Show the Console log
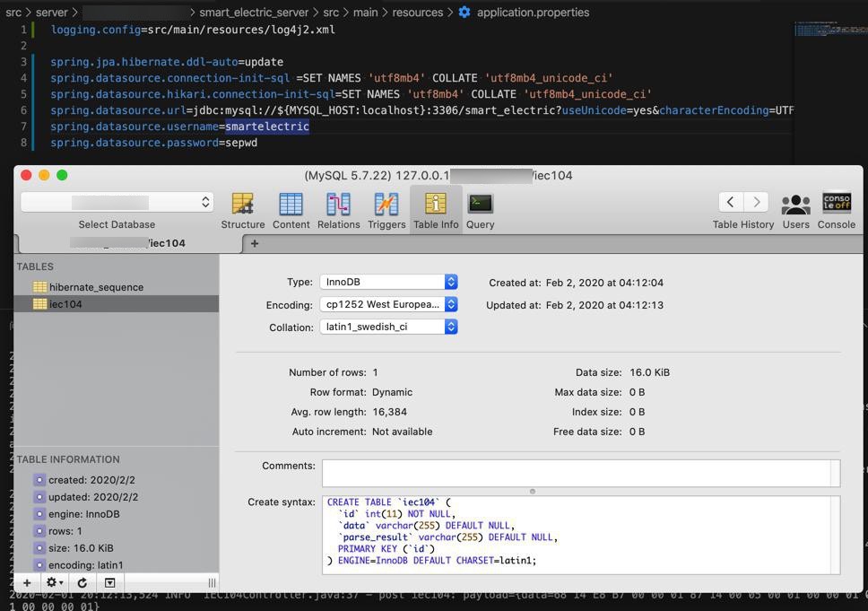Image resolution: width=868 pixels, height=611 pixels. coord(836,205)
